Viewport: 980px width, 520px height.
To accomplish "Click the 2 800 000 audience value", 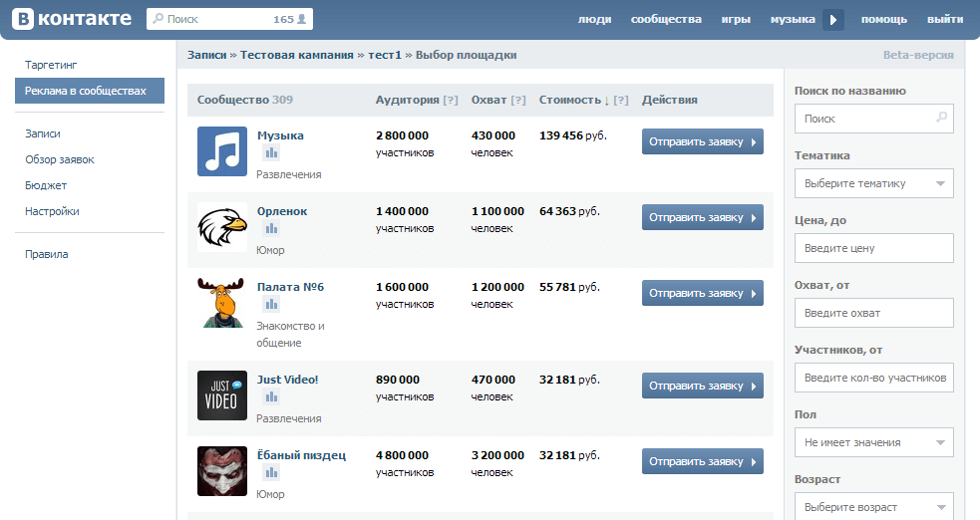I will point(402,135).
